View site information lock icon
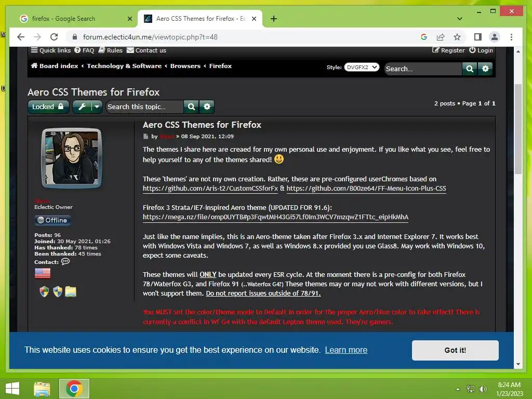This screenshot has height=399, width=532. 75,37
